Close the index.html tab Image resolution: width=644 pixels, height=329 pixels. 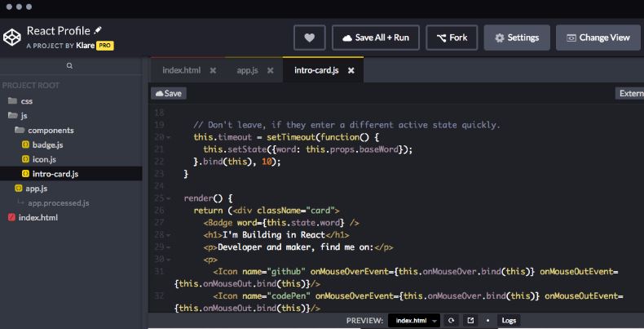pos(213,70)
